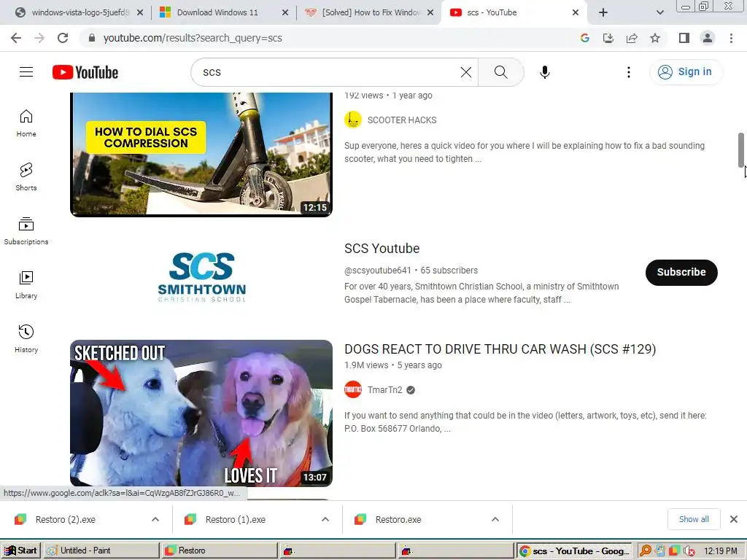
Task: Toggle the browser side panel
Action: tap(684, 38)
